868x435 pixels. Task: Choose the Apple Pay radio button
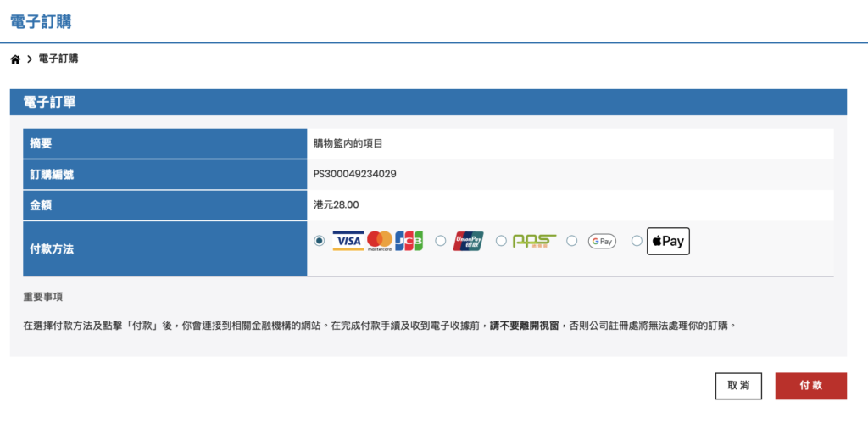pos(637,241)
